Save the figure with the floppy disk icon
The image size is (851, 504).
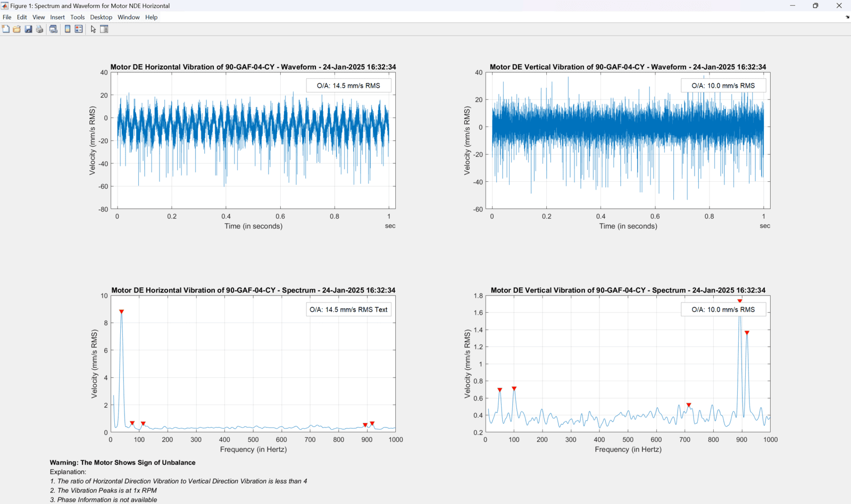(28, 29)
